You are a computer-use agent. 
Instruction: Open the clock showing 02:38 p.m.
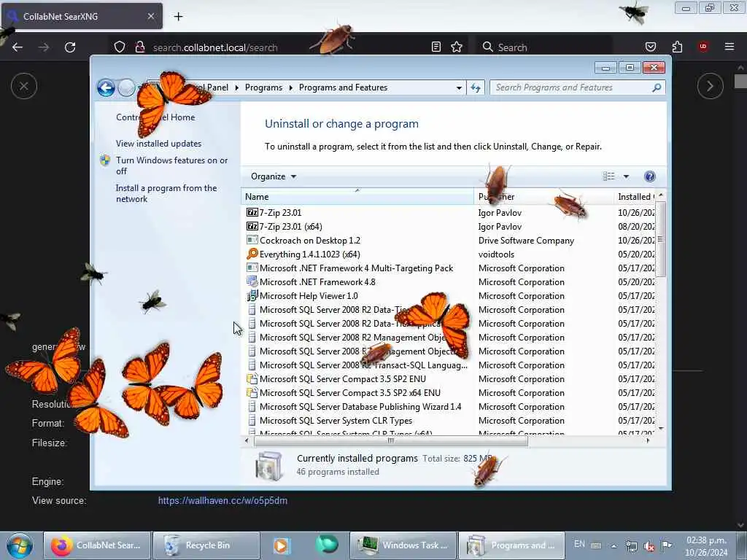tap(706, 546)
